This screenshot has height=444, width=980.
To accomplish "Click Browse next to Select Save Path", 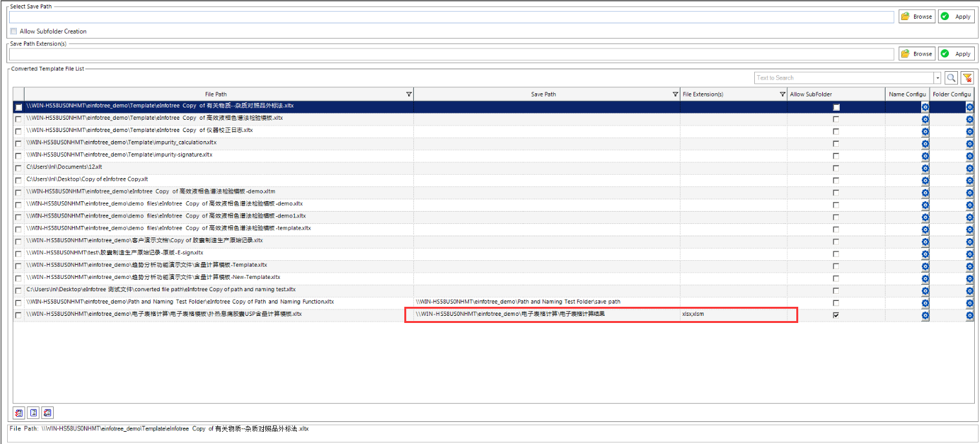I will pyautogui.click(x=917, y=16).
